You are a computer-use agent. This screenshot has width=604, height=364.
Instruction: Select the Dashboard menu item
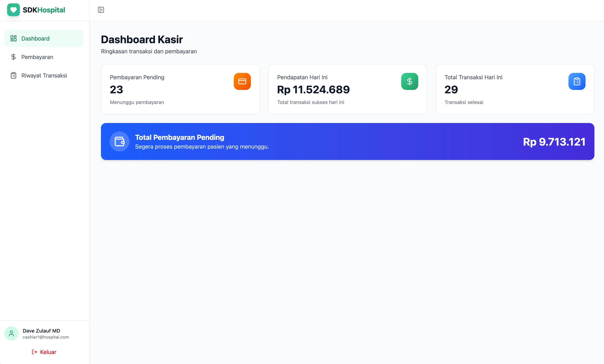tap(35, 38)
